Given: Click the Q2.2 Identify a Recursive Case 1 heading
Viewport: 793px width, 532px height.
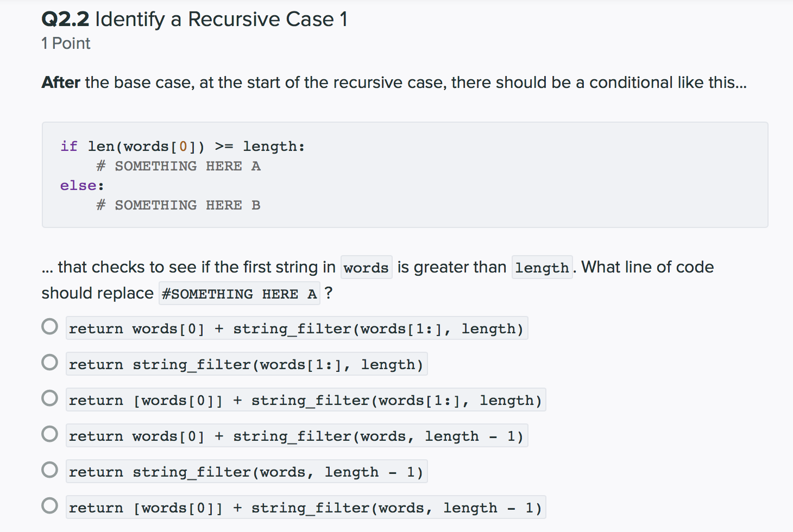Looking at the screenshot, I should click(194, 20).
